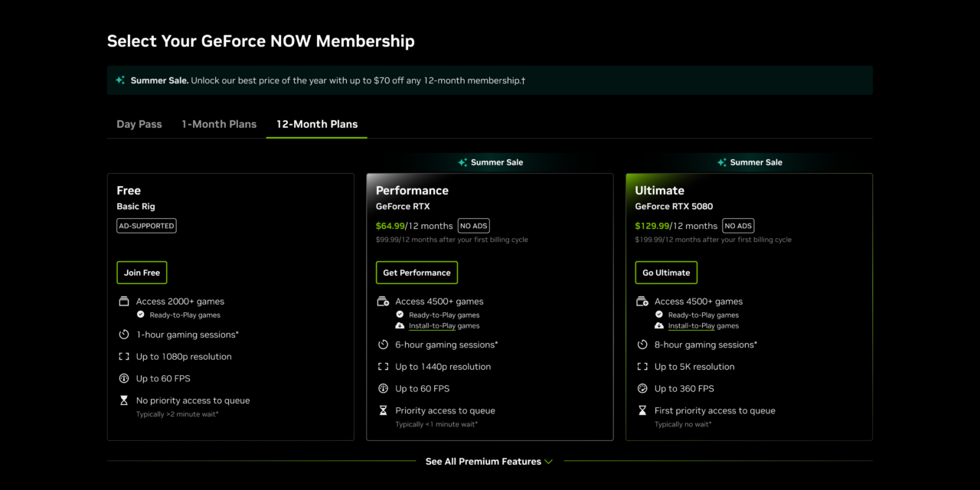Click the $129.99 price text
The width and height of the screenshot is (980, 490).
(x=652, y=226)
